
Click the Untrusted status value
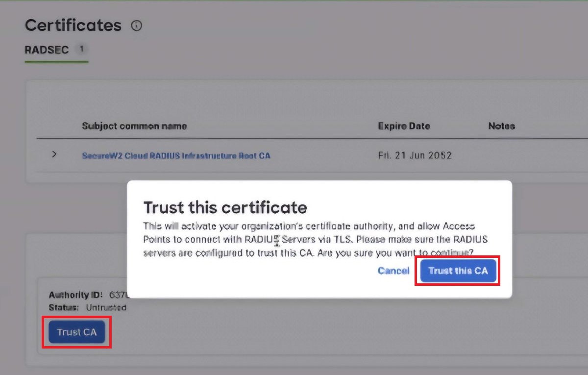coord(106,307)
